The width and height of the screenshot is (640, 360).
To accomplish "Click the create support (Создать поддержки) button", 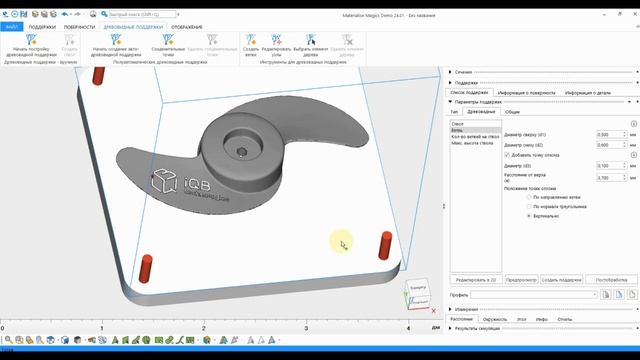I will [x=562, y=280].
